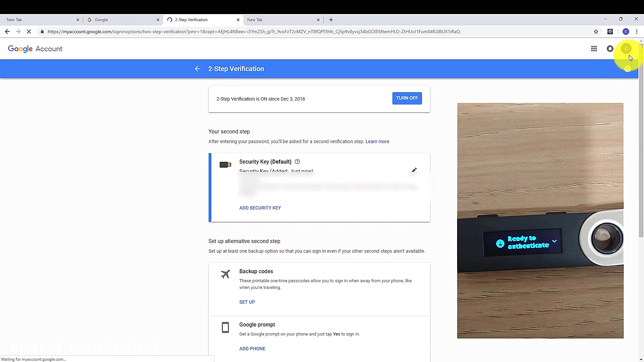Click the help icon beside Security Key (Default)
This screenshot has width=644, height=362.
pos(297,162)
